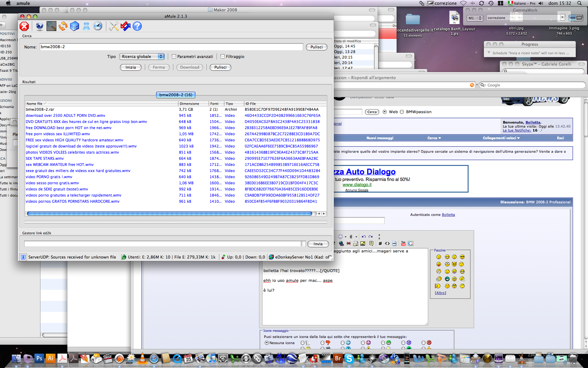Click the Invia ed2k link button
Screen dimensions: 588x368
point(318,244)
